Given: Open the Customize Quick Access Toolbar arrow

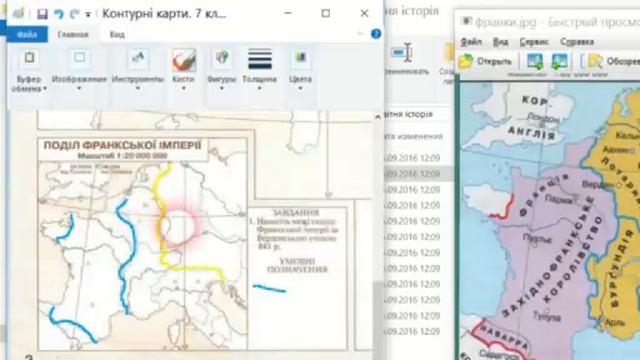Looking at the screenshot, I should pos(88,15).
